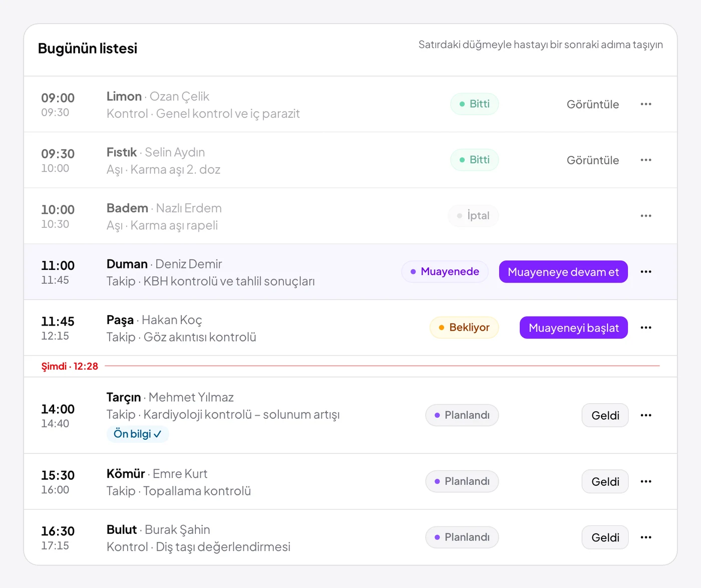Open more options for Duman's appointment

click(x=646, y=272)
